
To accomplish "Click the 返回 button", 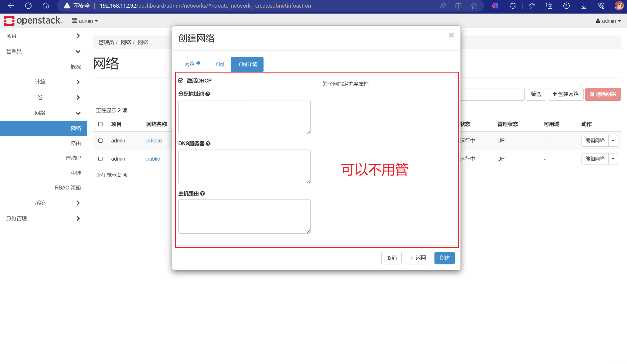I will click(418, 258).
